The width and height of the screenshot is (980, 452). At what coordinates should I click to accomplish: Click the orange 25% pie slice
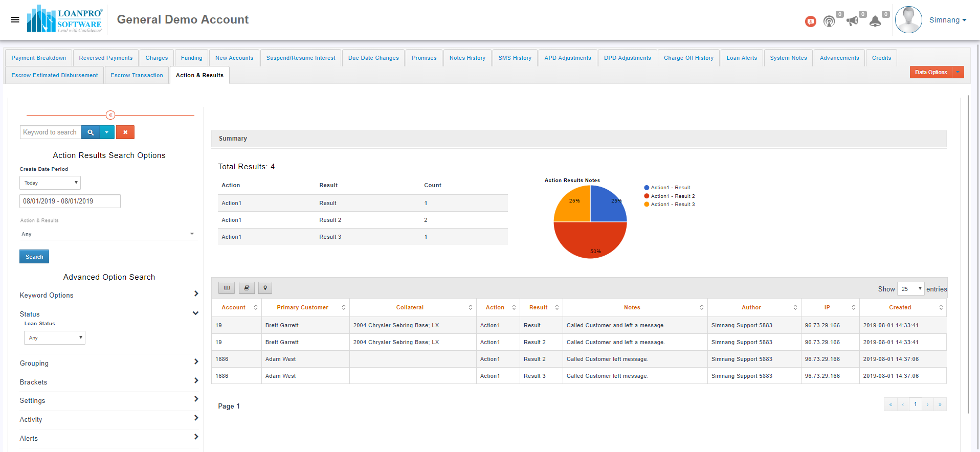[573, 204]
